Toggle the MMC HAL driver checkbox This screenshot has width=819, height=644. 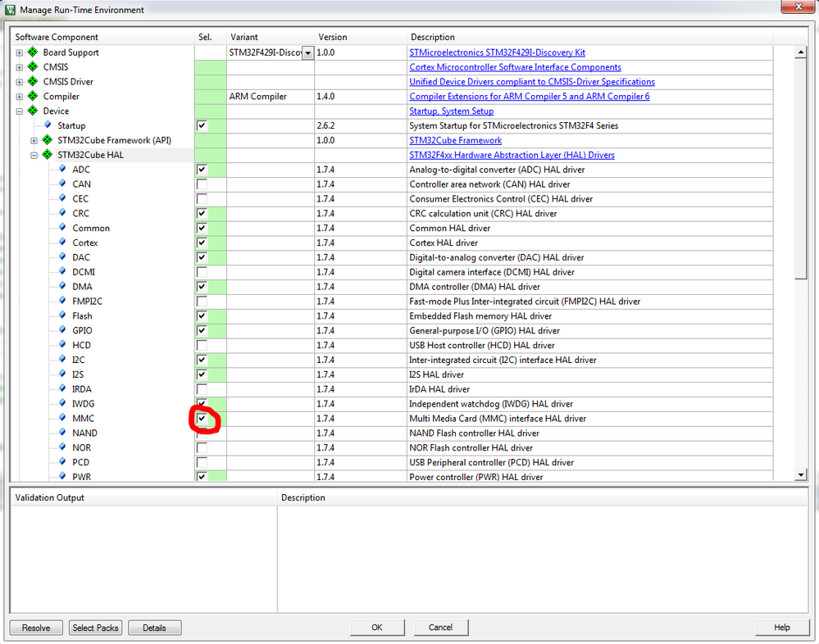pyautogui.click(x=202, y=419)
